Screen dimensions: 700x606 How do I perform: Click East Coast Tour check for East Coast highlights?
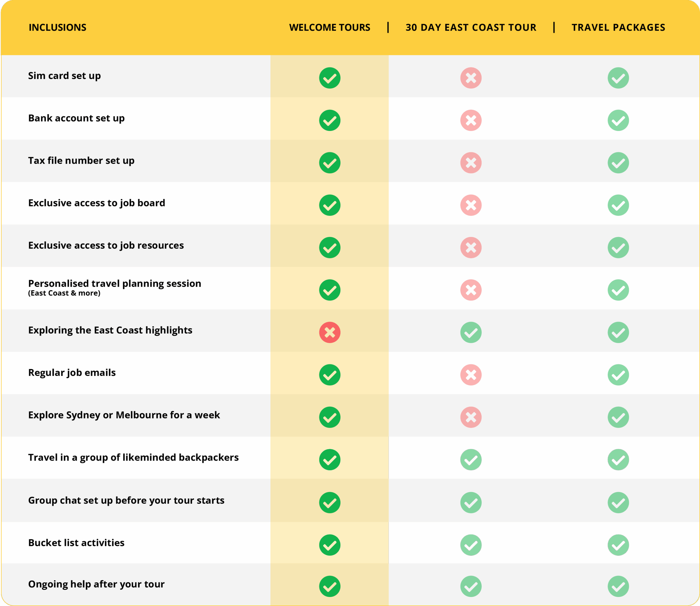(x=471, y=332)
